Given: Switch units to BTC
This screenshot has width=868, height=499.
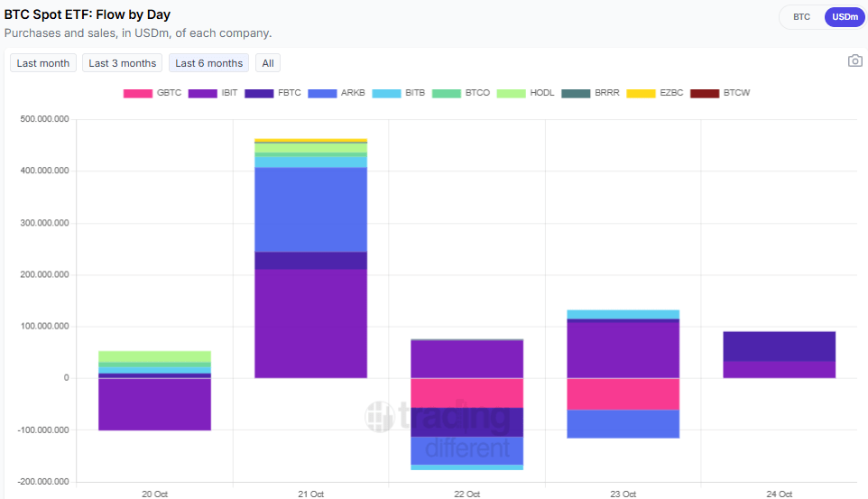Looking at the screenshot, I should (x=801, y=17).
